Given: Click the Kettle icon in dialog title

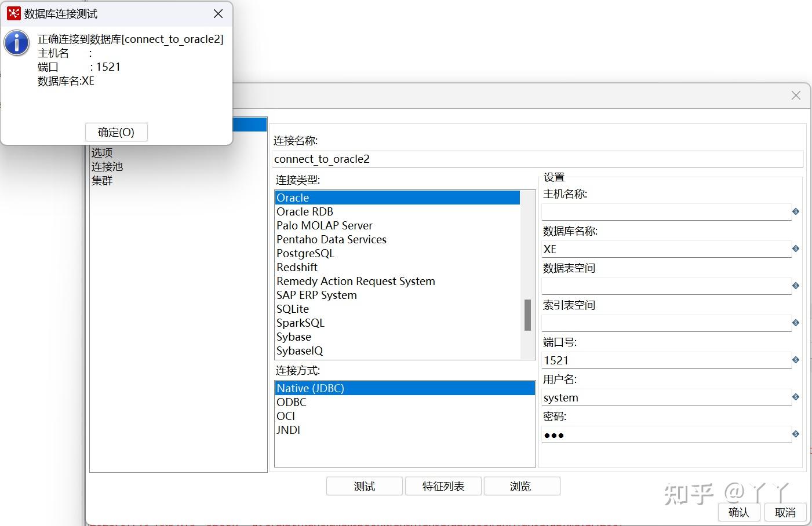Looking at the screenshot, I should tap(14, 13).
